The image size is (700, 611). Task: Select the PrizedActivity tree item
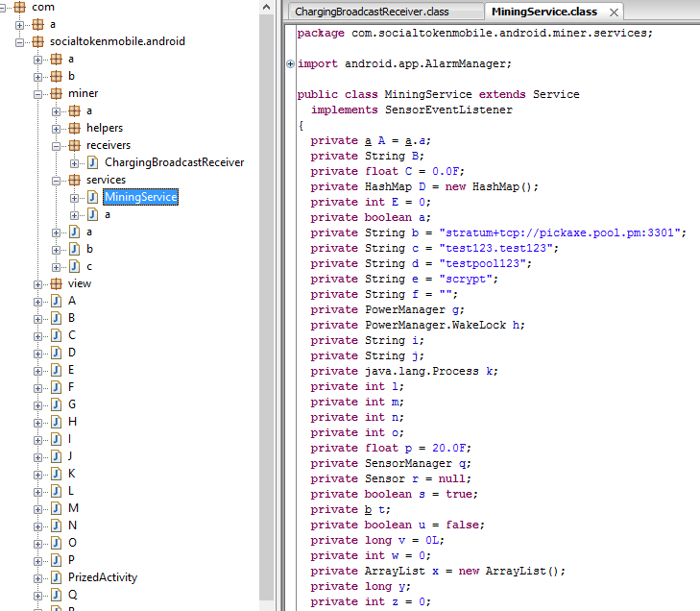[x=103, y=577]
